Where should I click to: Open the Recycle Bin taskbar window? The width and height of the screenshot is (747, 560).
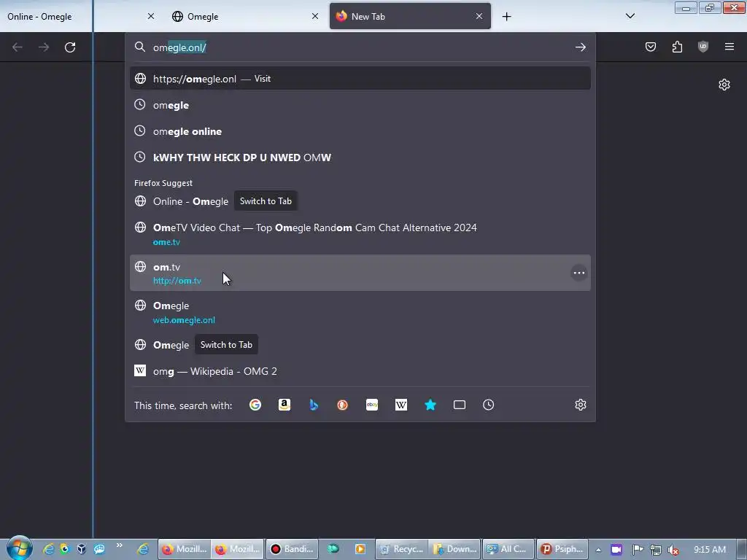pyautogui.click(x=402, y=549)
